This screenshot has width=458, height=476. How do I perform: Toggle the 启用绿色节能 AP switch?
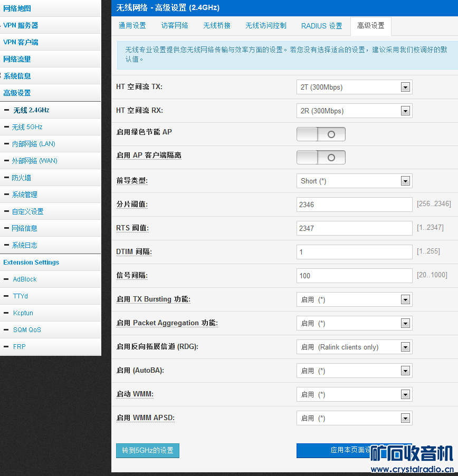pyautogui.click(x=321, y=134)
